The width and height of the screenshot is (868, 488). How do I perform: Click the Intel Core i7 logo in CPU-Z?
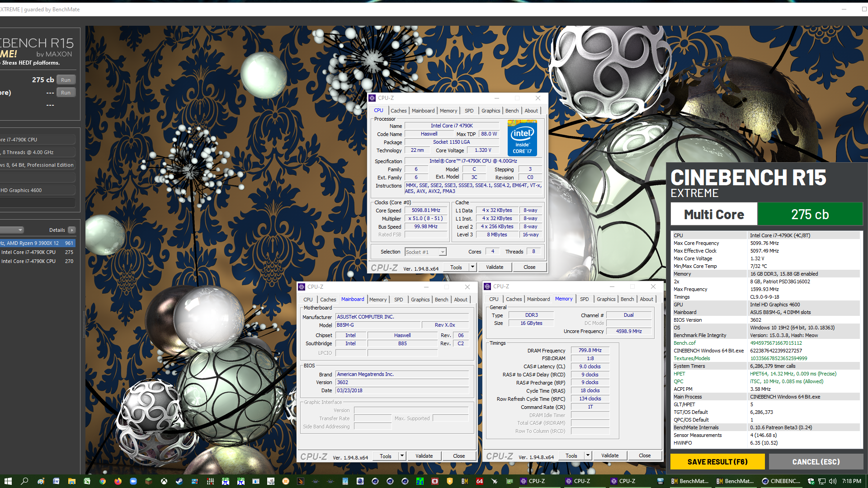click(x=522, y=138)
